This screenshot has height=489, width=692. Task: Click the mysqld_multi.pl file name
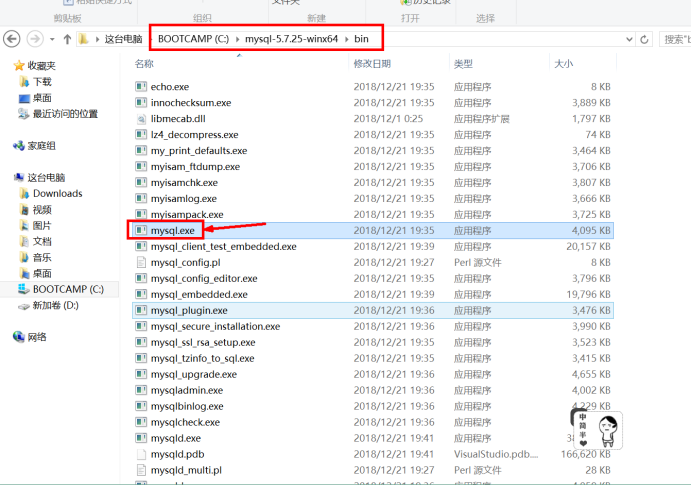point(186,470)
